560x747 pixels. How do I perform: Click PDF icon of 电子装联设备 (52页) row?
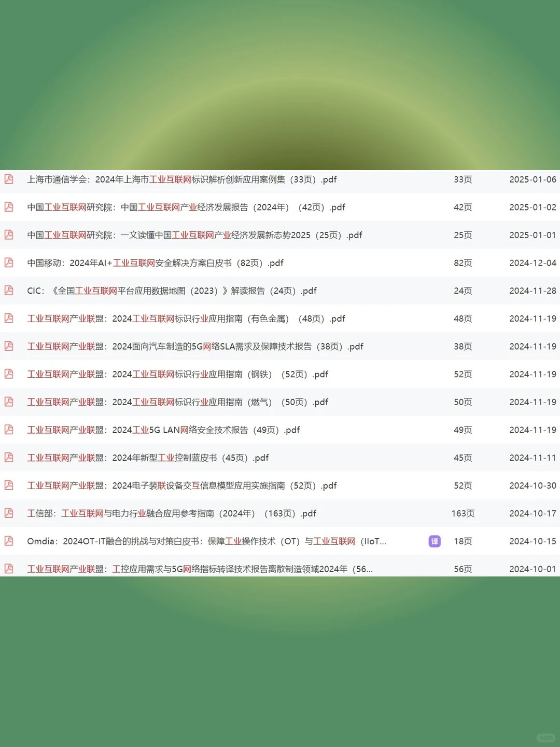(x=9, y=485)
